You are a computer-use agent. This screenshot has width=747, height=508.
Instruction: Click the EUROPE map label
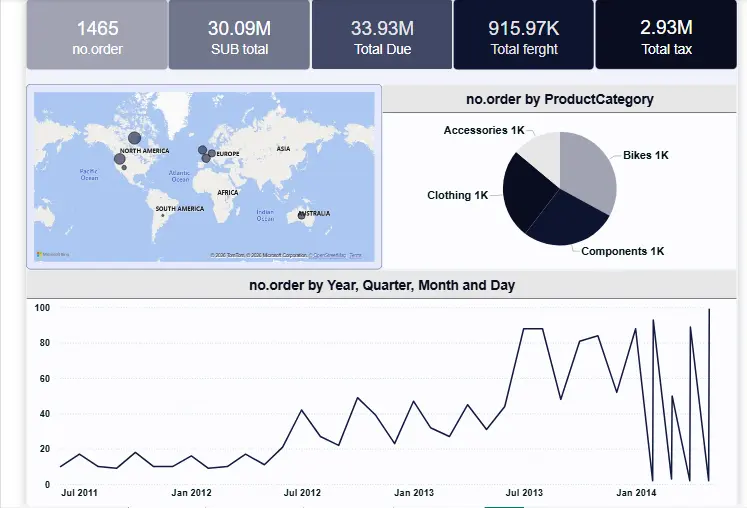click(228, 154)
